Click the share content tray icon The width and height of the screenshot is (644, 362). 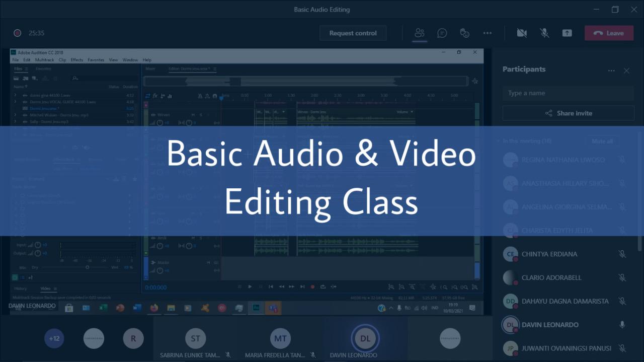(567, 33)
